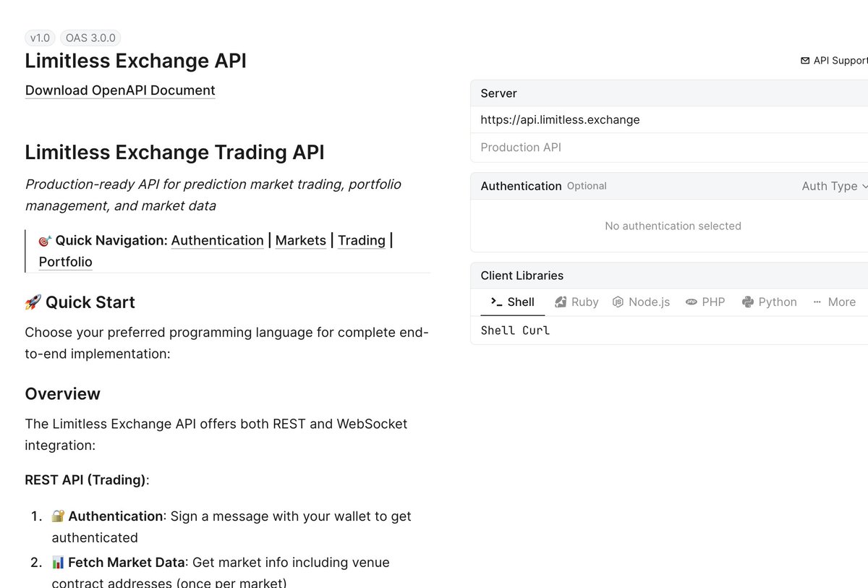Click the Shell Curl label
Image resolution: width=868 pixels, height=588 pixels.
click(x=515, y=331)
